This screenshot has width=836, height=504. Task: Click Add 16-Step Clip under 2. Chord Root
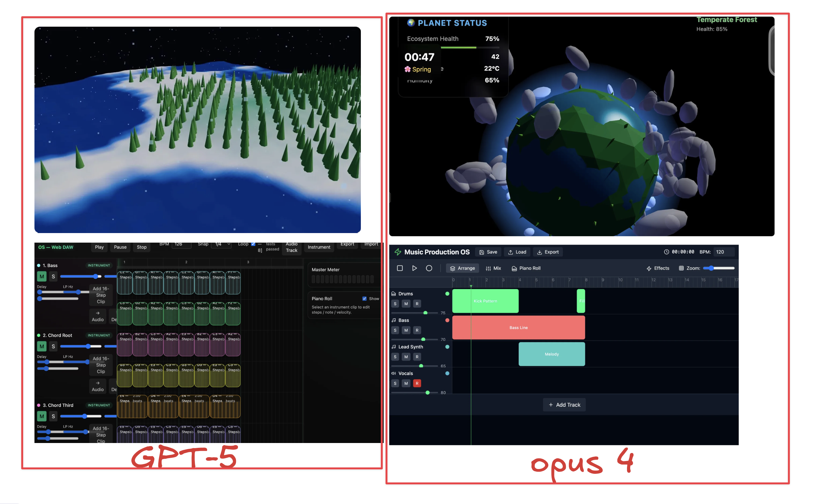point(101,365)
